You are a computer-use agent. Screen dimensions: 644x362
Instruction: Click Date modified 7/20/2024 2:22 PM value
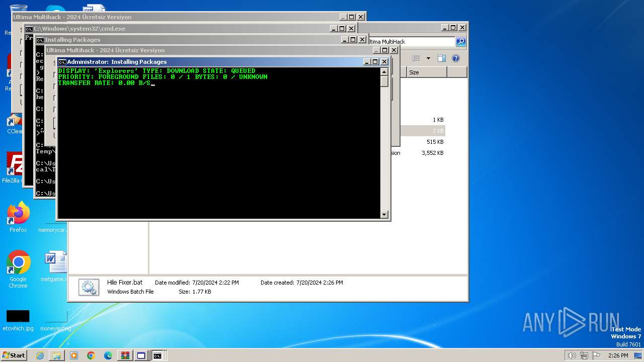(215, 283)
